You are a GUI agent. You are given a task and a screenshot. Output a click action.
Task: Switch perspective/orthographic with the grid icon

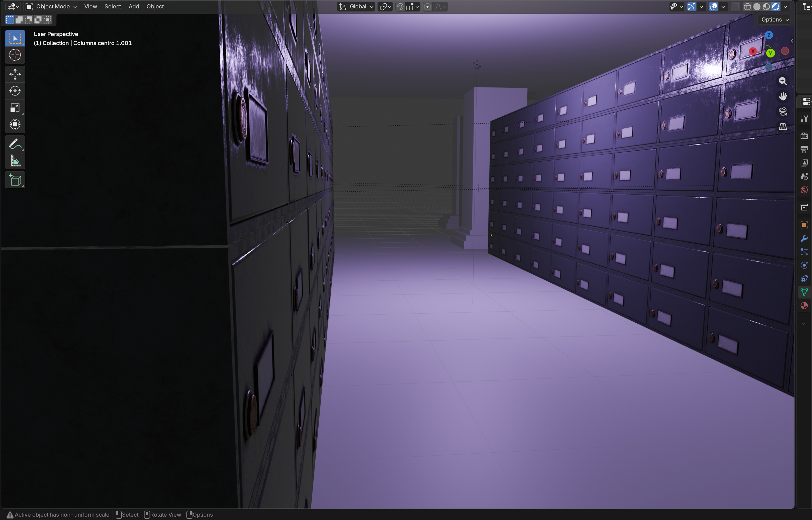(x=783, y=127)
